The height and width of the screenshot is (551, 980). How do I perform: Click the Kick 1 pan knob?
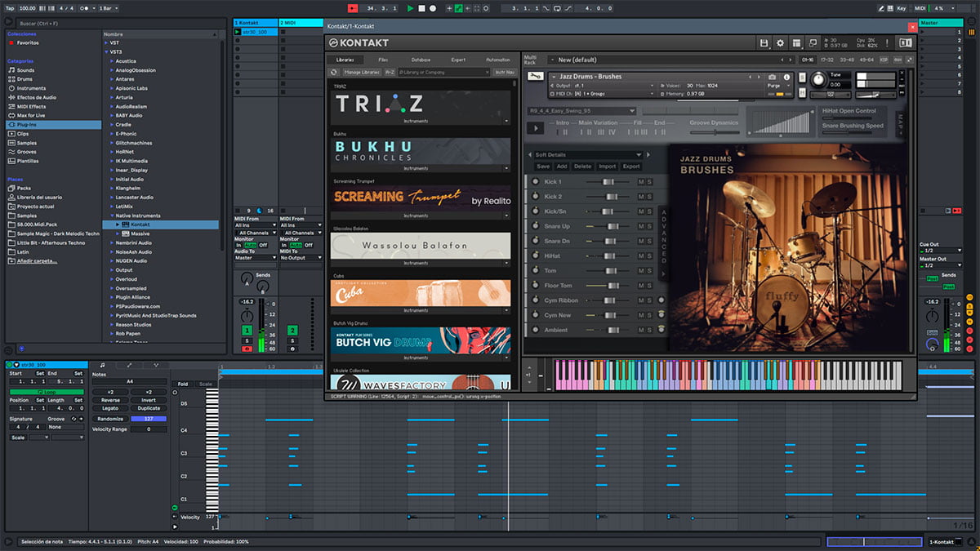(536, 181)
